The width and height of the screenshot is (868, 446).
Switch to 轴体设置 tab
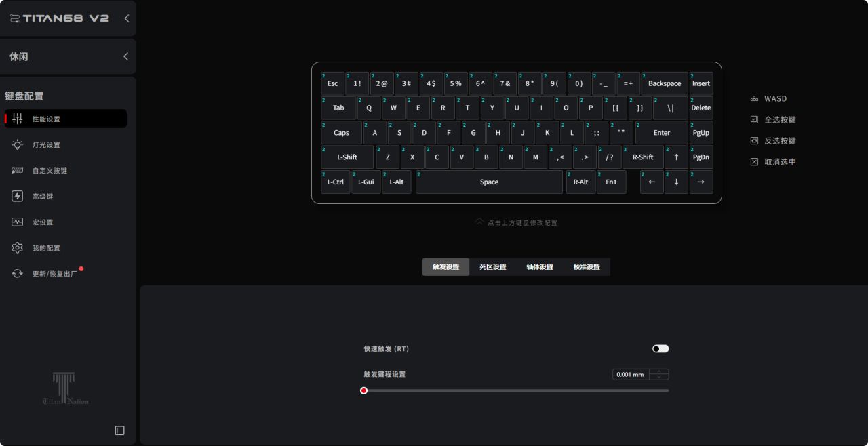click(540, 267)
